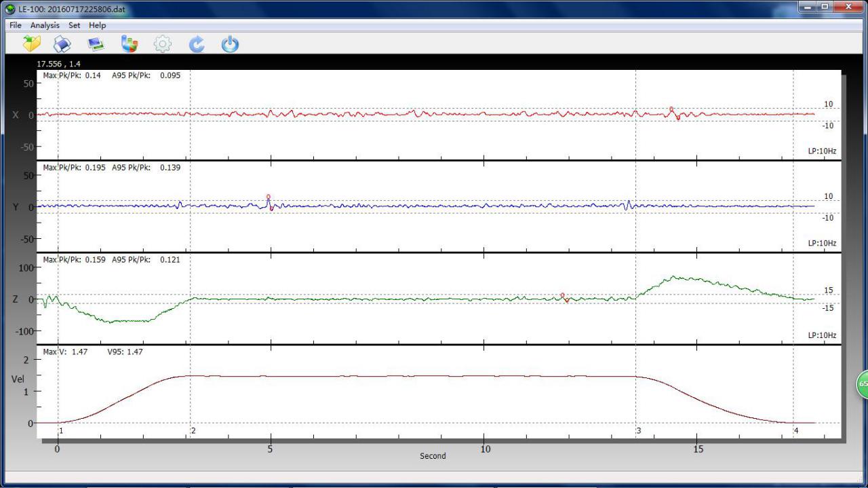Image resolution: width=868 pixels, height=488 pixels.
Task: Click the gray settings gear icon
Action: coord(163,44)
